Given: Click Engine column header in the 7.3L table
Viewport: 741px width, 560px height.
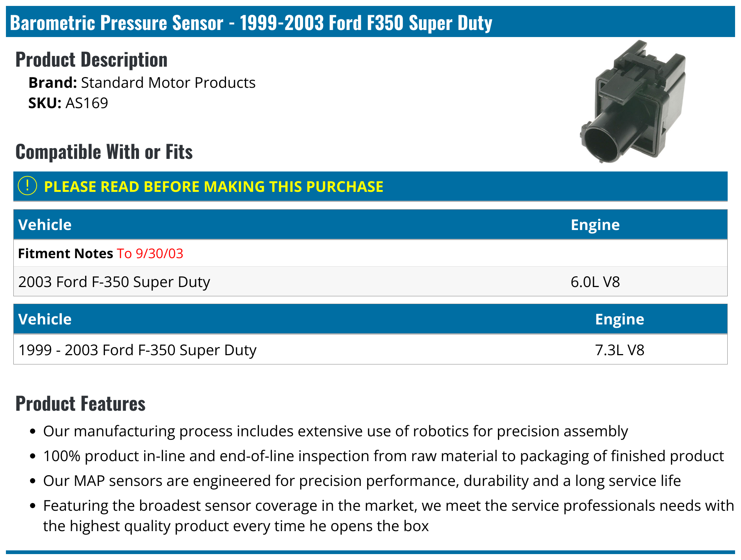Looking at the screenshot, I should click(x=619, y=319).
